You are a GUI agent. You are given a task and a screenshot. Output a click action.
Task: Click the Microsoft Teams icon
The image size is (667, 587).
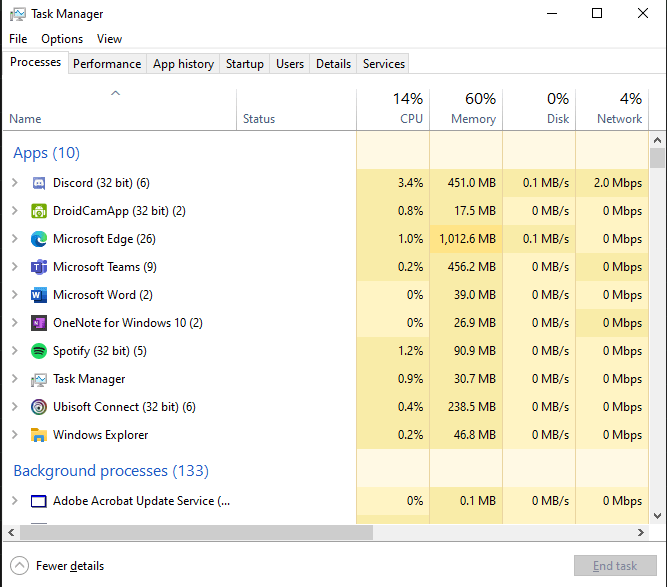click(x=39, y=267)
